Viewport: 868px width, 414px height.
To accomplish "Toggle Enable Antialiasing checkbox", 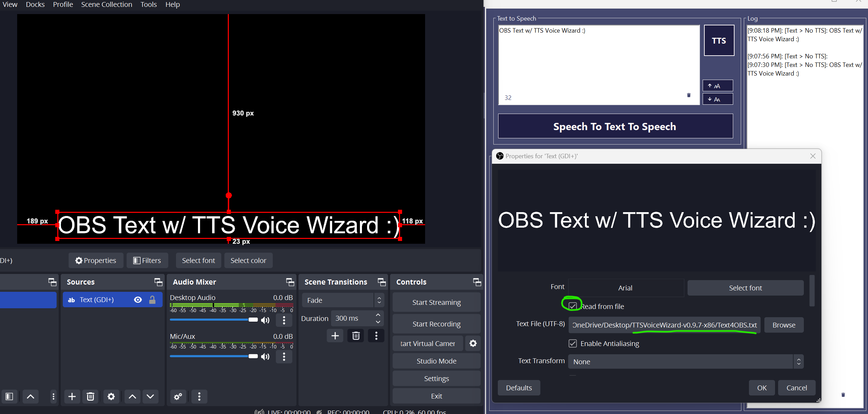I will [573, 344].
